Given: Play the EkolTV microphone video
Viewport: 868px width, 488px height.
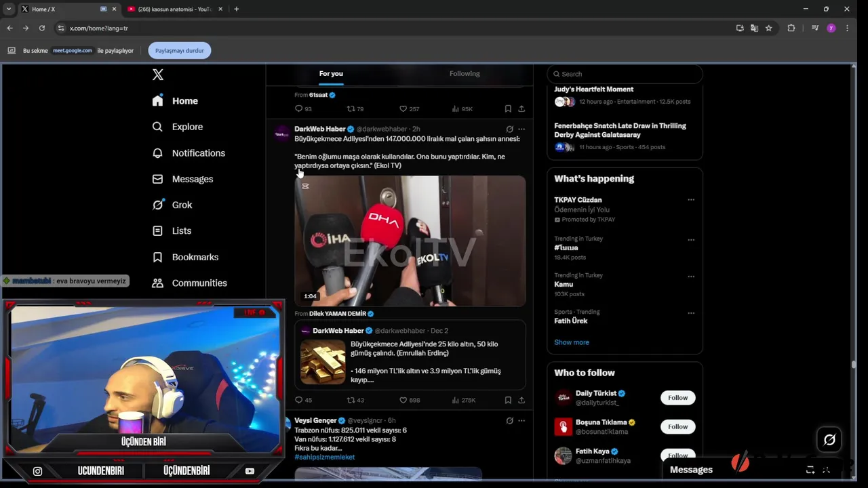Looking at the screenshot, I should 410,241.
